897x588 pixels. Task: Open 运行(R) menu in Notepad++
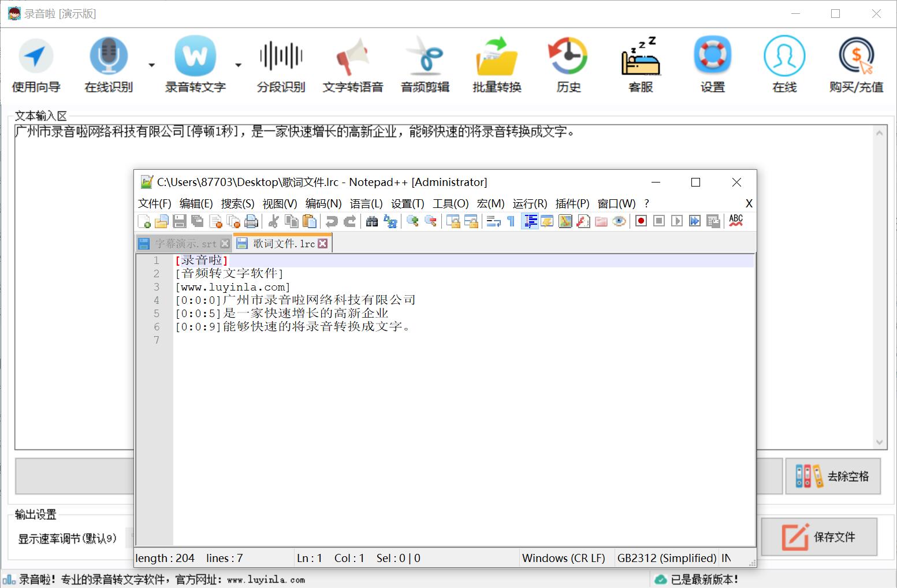[530, 203]
